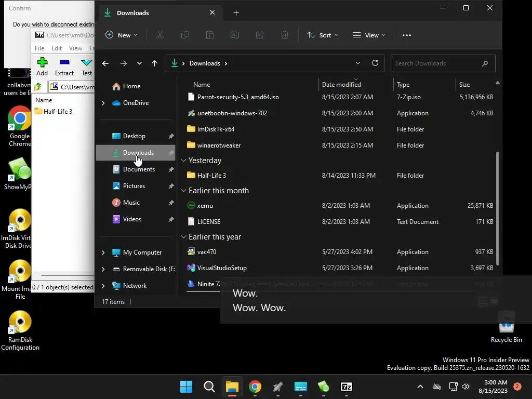532x399 pixels.
Task: Select unetbootin-windows-702 application
Action: (x=339, y=113)
